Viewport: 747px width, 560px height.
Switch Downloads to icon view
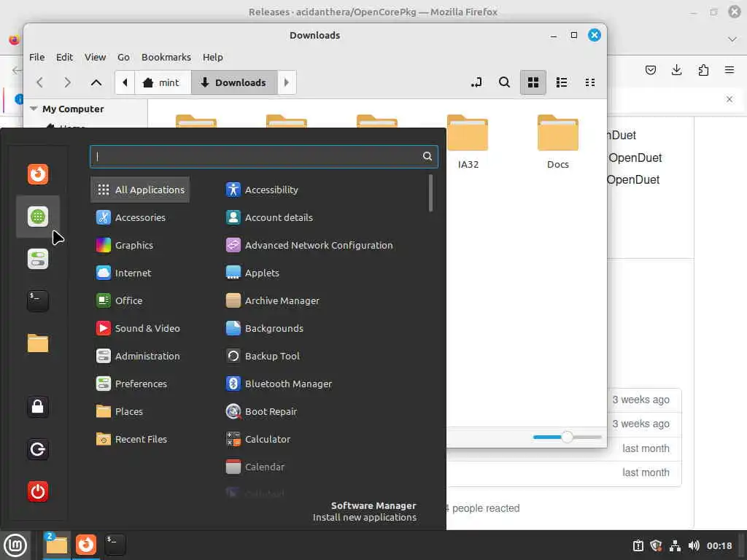click(x=533, y=82)
